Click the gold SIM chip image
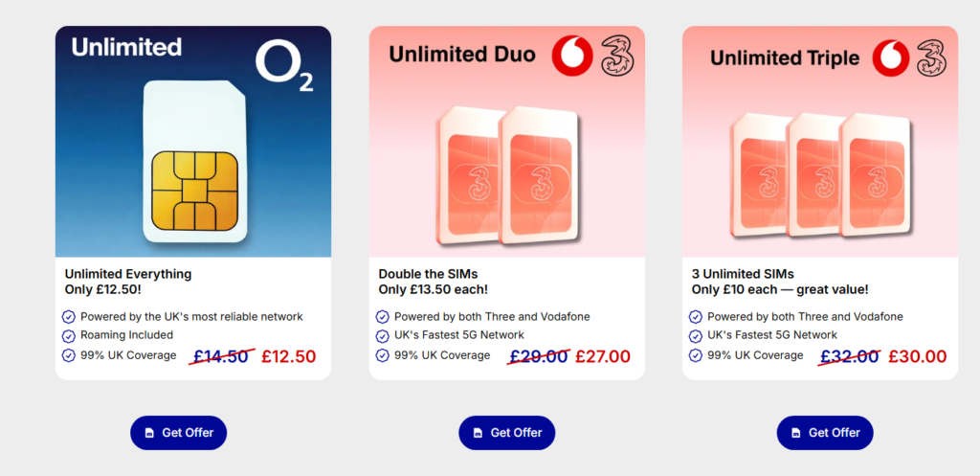 click(195, 190)
